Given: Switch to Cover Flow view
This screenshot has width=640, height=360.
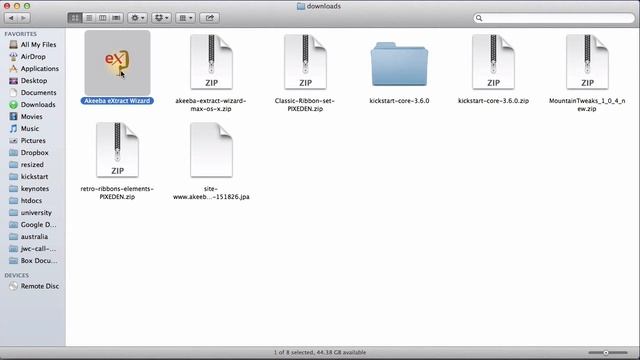Looking at the screenshot, I should (x=116, y=18).
